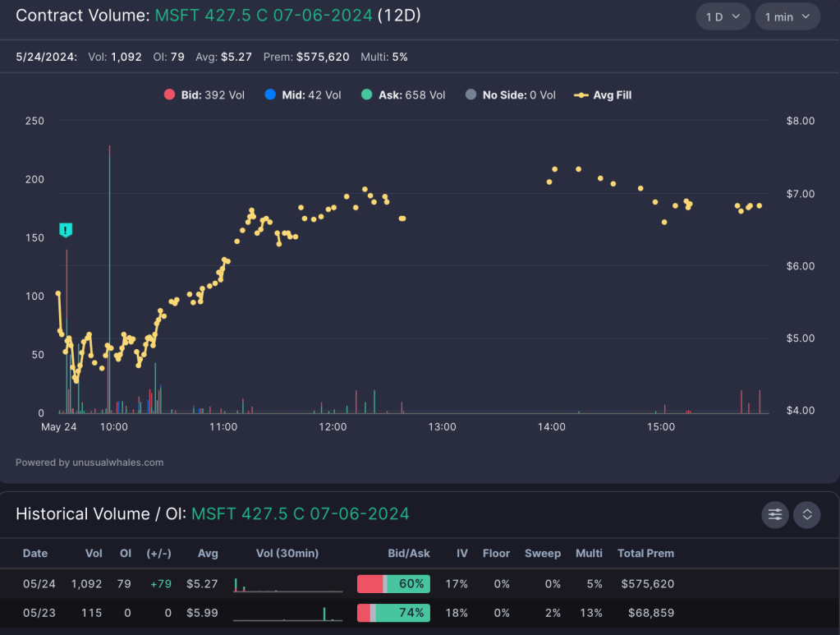Click the 05/24 Vol (30min) sparkline

[x=287, y=585]
